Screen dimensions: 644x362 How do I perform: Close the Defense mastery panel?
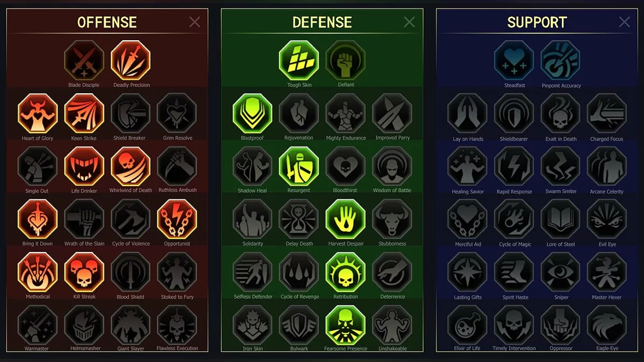(x=409, y=22)
